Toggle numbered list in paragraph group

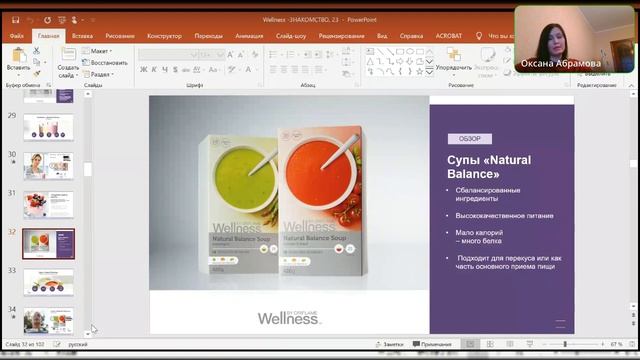(x=290, y=54)
